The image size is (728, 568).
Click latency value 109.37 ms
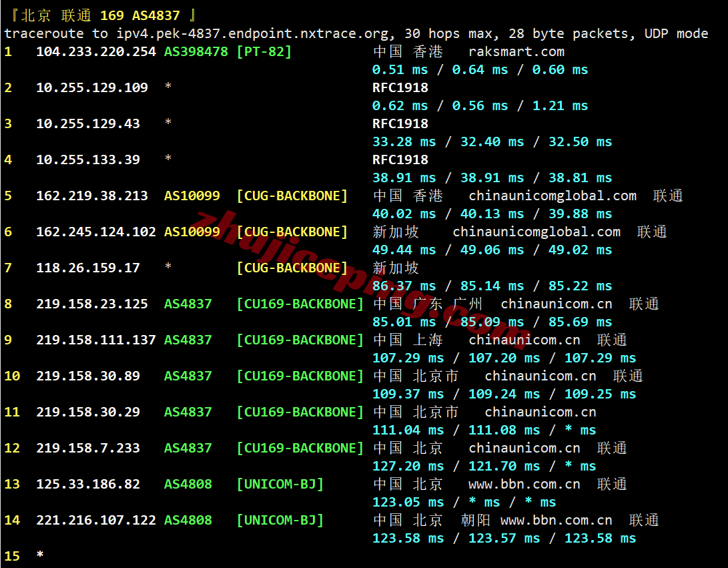click(x=408, y=394)
